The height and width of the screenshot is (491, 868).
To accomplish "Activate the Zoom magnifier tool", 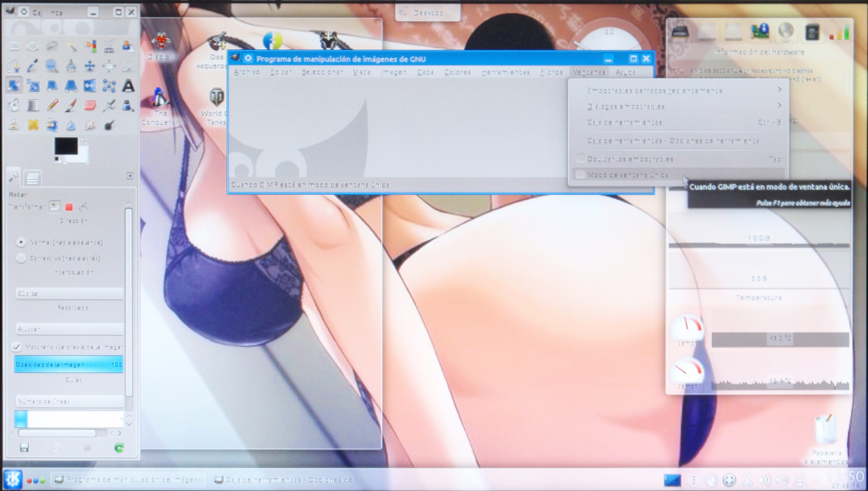I will pos(52,66).
